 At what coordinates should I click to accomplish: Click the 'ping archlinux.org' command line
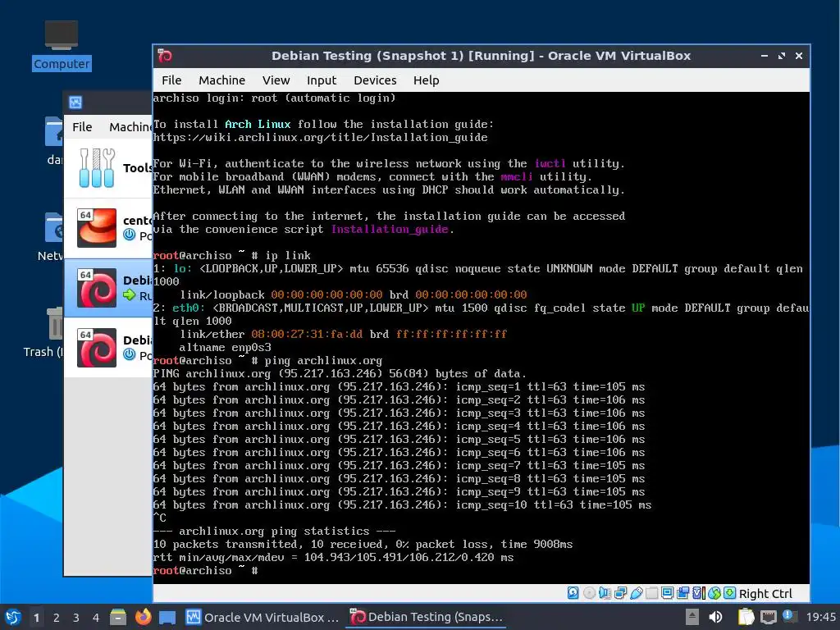coord(268,361)
